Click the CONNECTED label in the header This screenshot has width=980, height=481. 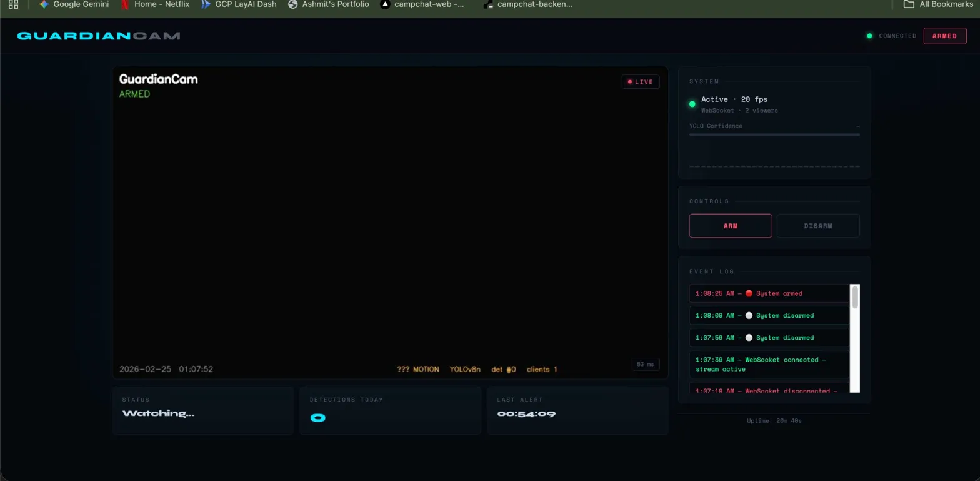pos(897,36)
